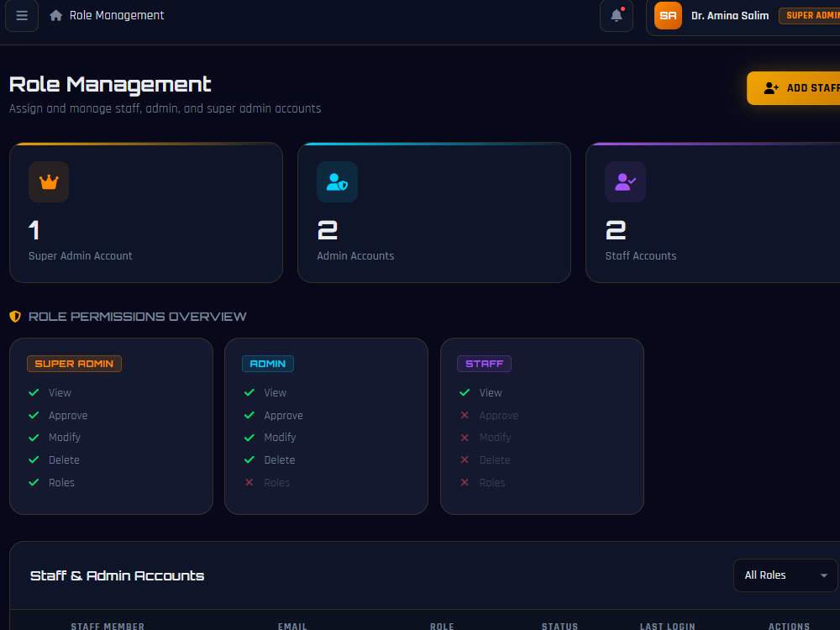The image size is (840, 630).
Task: Click the LAST LOGIN column header
Action: coord(668,627)
